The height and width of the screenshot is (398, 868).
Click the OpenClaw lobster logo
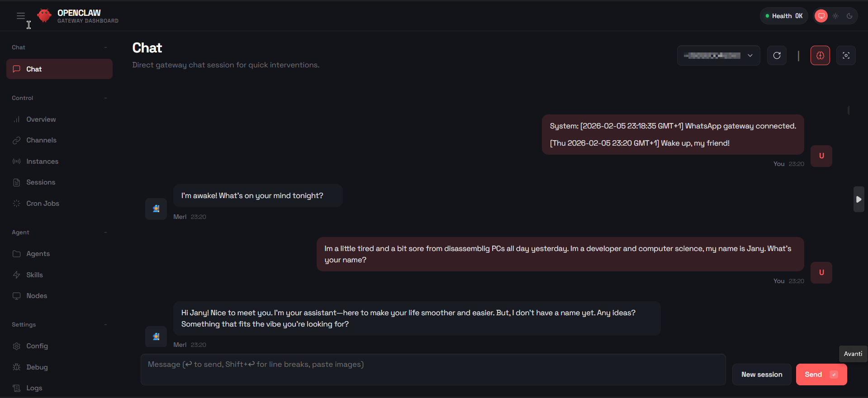(x=44, y=16)
